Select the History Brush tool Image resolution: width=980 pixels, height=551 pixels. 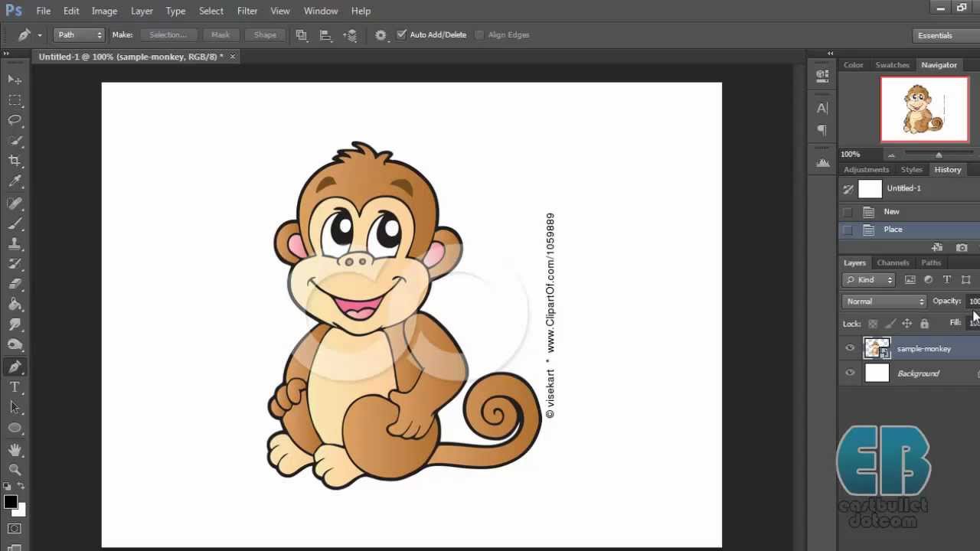click(x=15, y=264)
